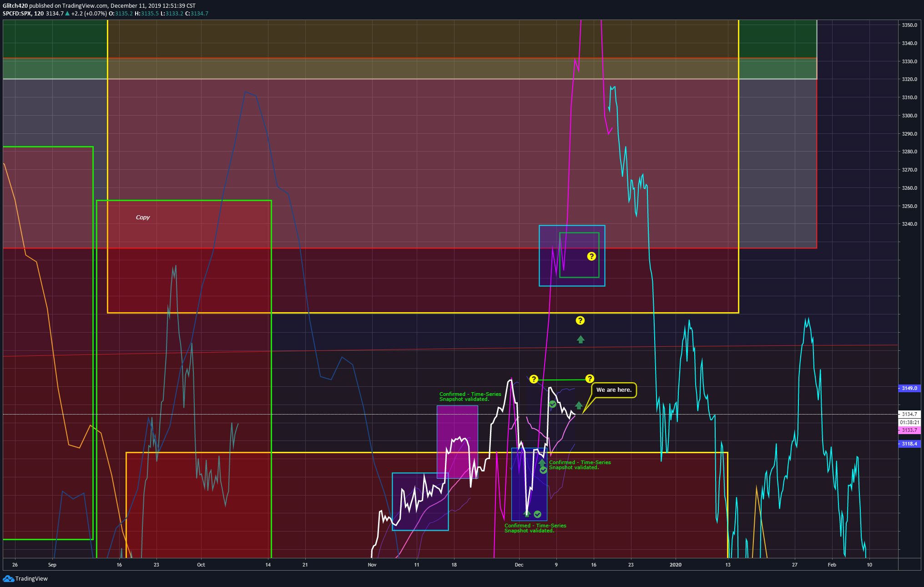Click the 3250.0 price axis label
Viewport: 924px width, 587px height.
[910, 206]
